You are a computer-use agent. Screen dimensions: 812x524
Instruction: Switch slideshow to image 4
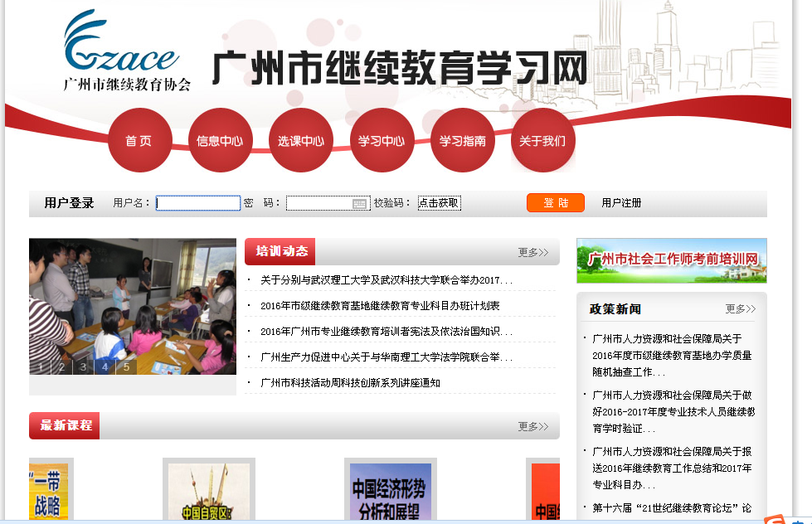[105, 366]
